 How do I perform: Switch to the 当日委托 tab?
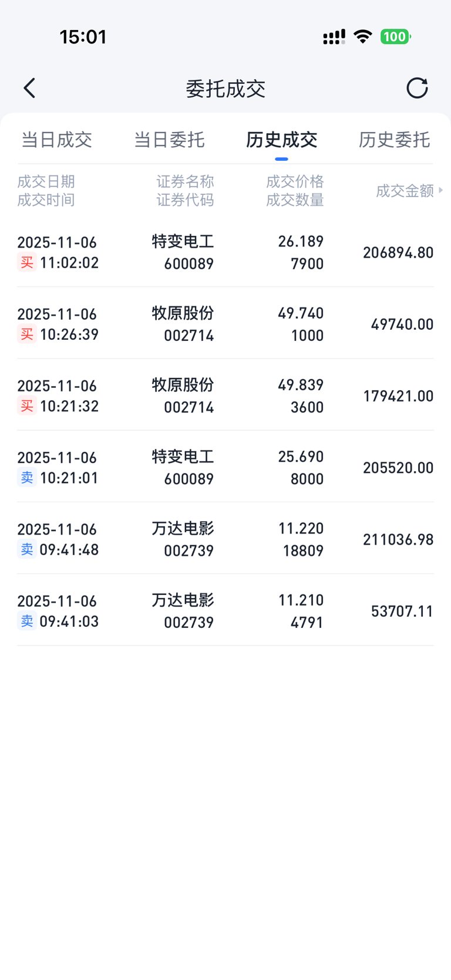pyautogui.click(x=169, y=140)
